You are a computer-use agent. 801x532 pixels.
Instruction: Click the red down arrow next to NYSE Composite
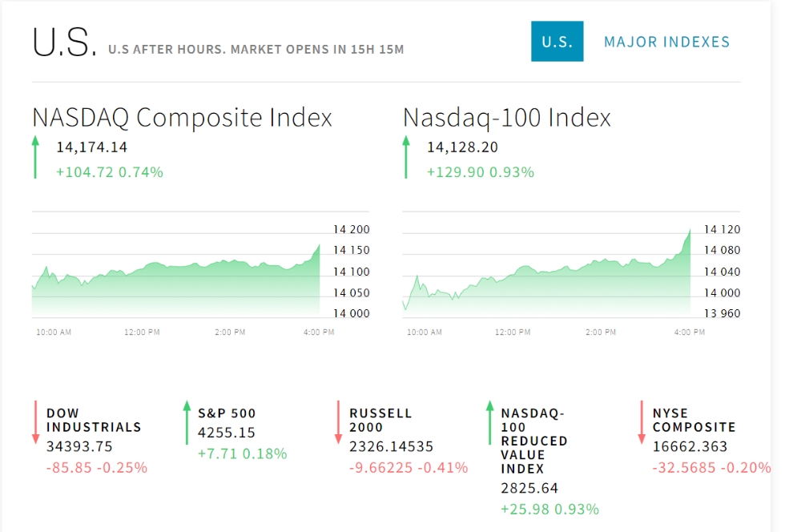(x=642, y=423)
